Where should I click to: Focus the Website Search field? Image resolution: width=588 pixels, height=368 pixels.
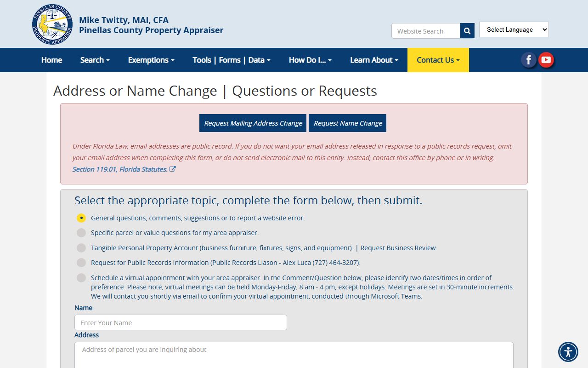click(426, 31)
